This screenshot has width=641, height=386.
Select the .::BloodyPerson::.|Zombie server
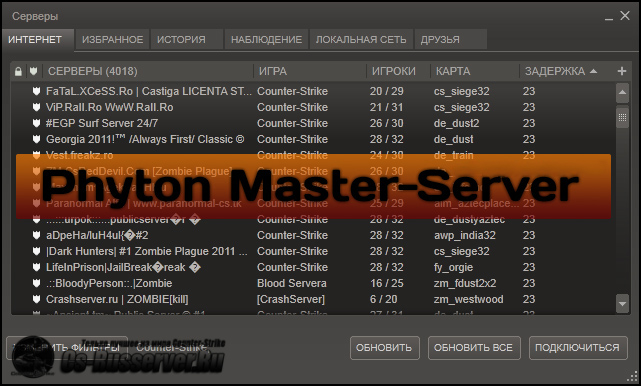pyautogui.click(x=313, y=283)
